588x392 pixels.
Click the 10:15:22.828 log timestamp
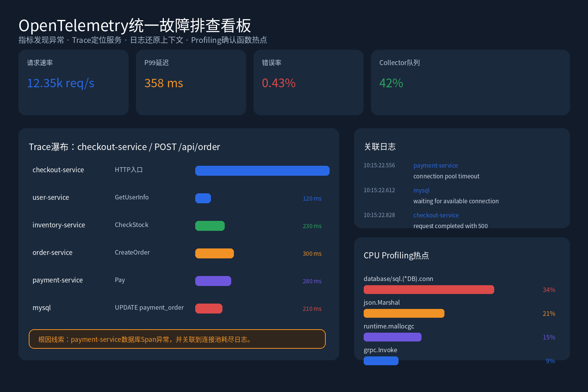(379, 215)
